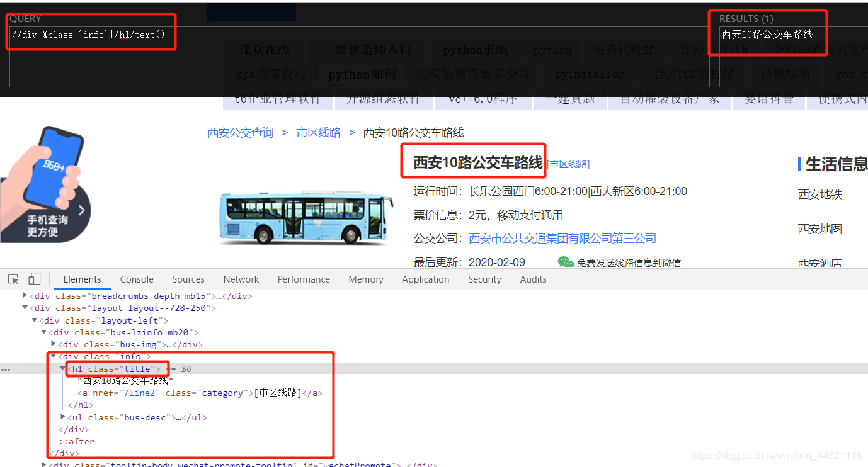Open the Application tab
This screenshot has height=467, width=868.
click(x=426, y=279)
